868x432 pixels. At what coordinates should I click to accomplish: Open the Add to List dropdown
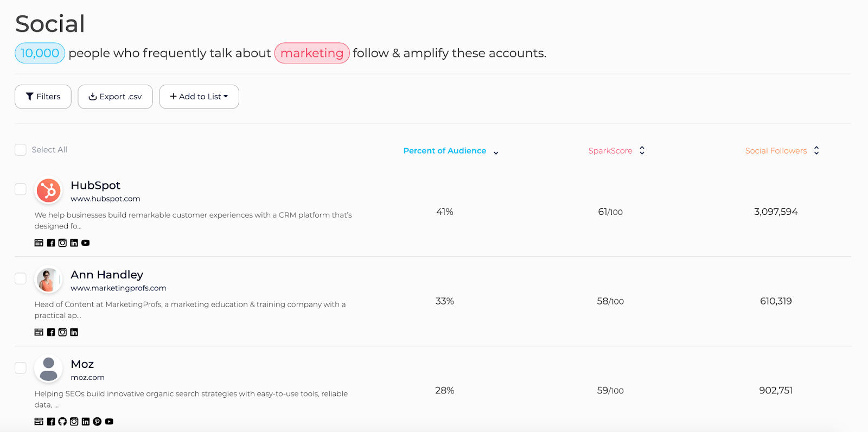tap(199, 97)
